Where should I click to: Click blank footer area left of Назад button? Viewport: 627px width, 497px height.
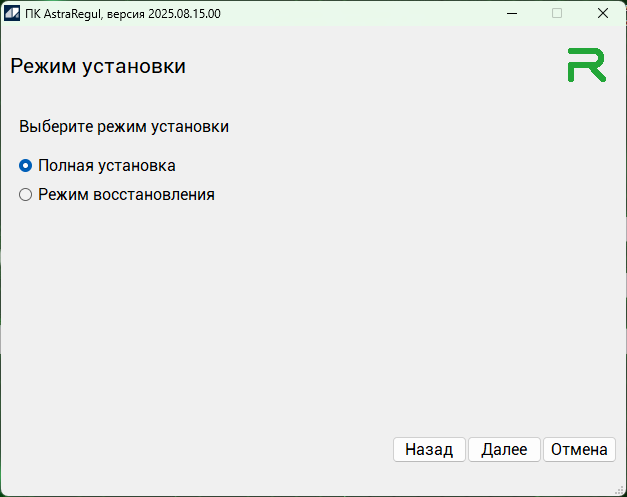200,450
